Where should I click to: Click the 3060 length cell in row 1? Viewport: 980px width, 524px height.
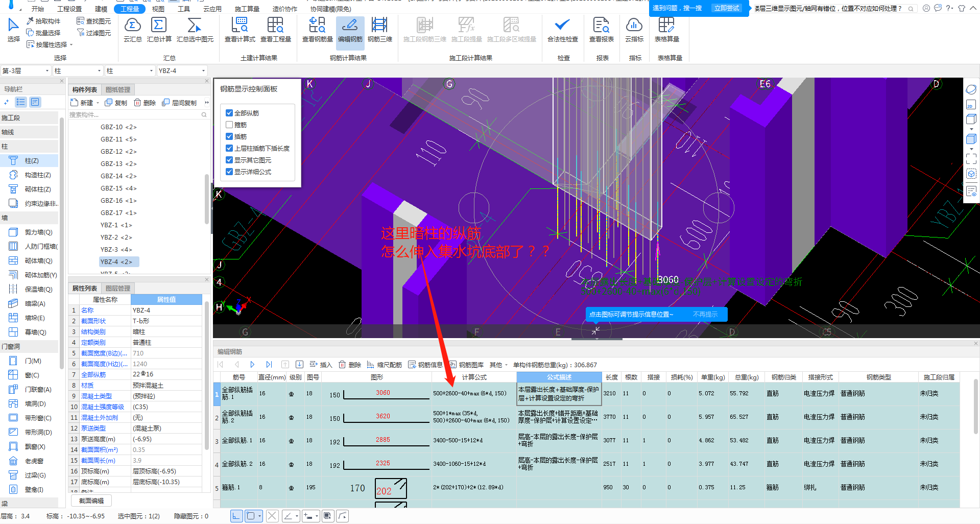[383, 393]
